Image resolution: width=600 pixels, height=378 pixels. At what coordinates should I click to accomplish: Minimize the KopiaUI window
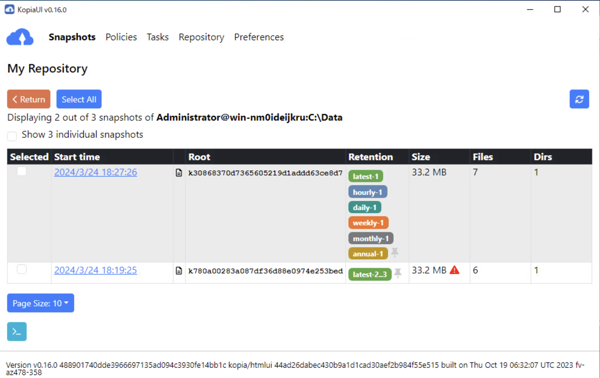point(530,9)
